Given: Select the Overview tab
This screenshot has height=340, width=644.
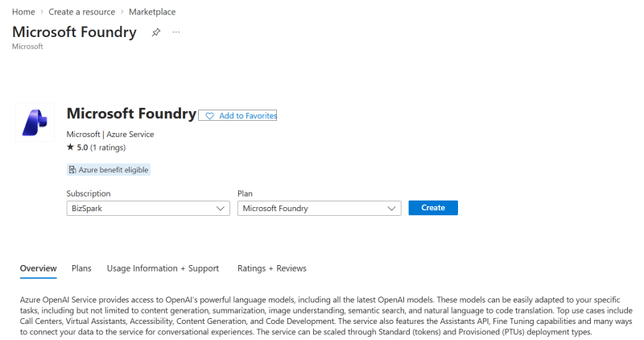Looking at the screenshot, I should click(38, 268).
